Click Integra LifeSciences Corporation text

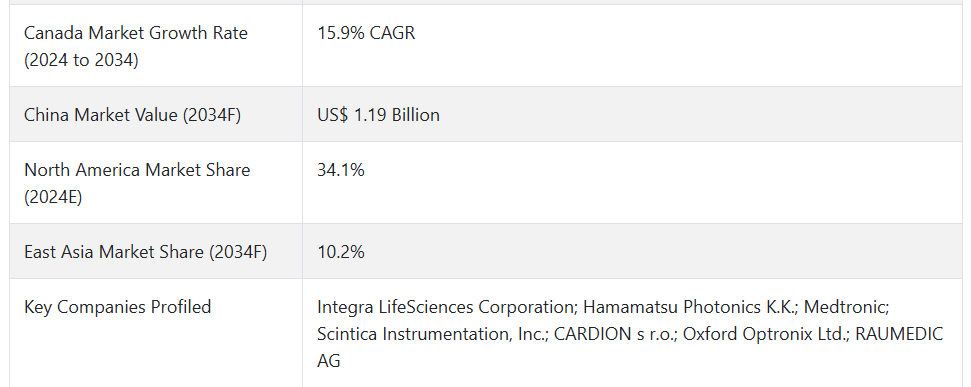point(447,307)
